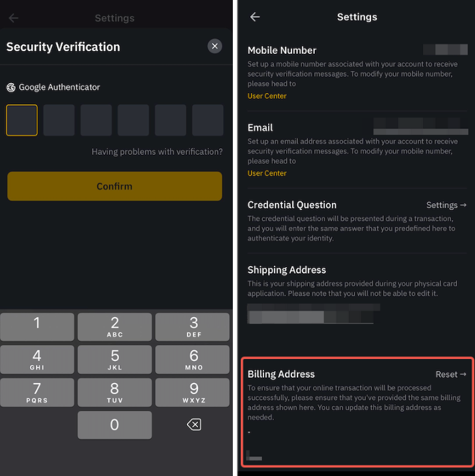Tap the Confirm button
This screenshot has height=476, width=475.
point(114,186)
